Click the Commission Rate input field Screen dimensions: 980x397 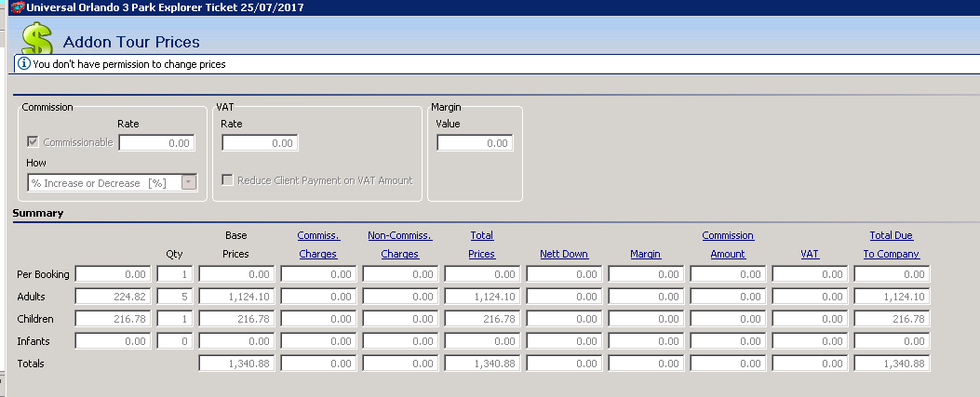click(157, 143)
